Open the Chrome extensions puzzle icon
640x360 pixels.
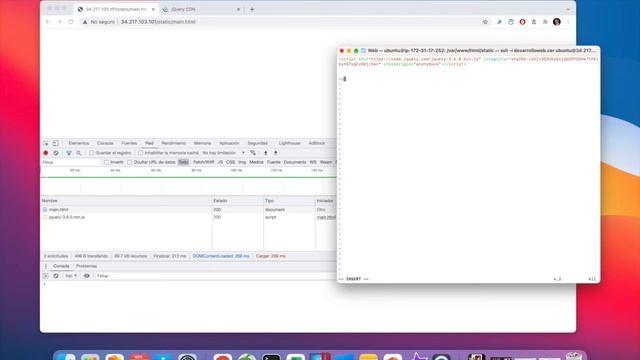tap(545, 22)
